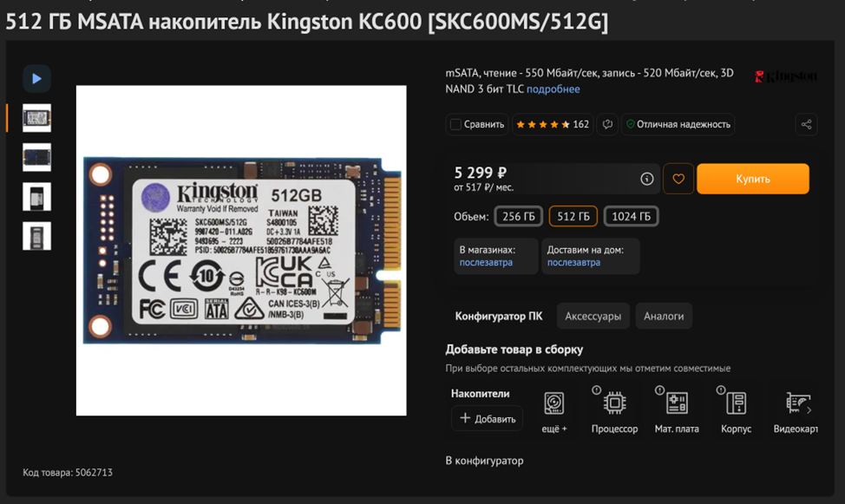The image size is (845, 504).
Task: Select the second product thumbnail
Action: 36,157
